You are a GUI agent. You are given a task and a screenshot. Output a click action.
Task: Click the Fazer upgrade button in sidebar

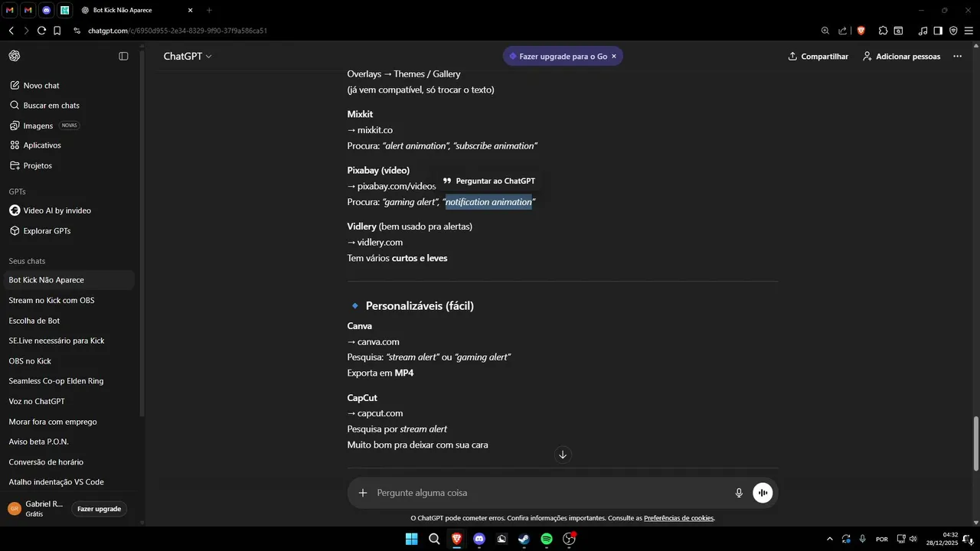point(99,509)
